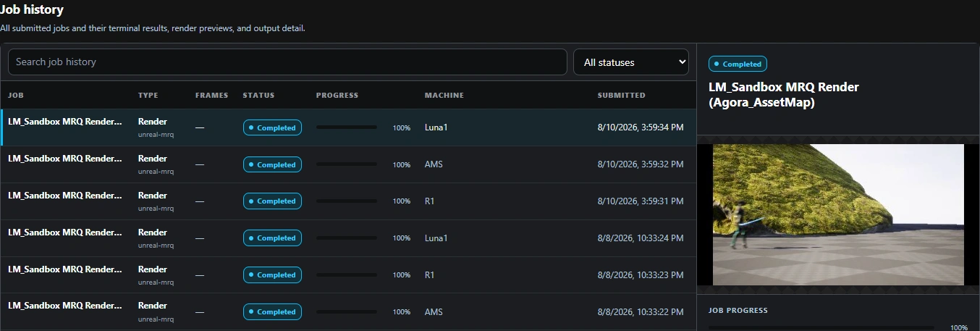This screenshot has height=331, width=980.
Task: Click the Luna1 machine in the 10:33:24 PM row
Action: click(436, 238)
